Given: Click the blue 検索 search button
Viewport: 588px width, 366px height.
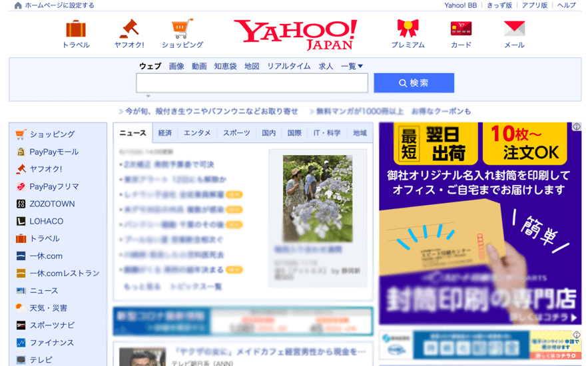Looking at the screenshot, I should coord(414,83).
